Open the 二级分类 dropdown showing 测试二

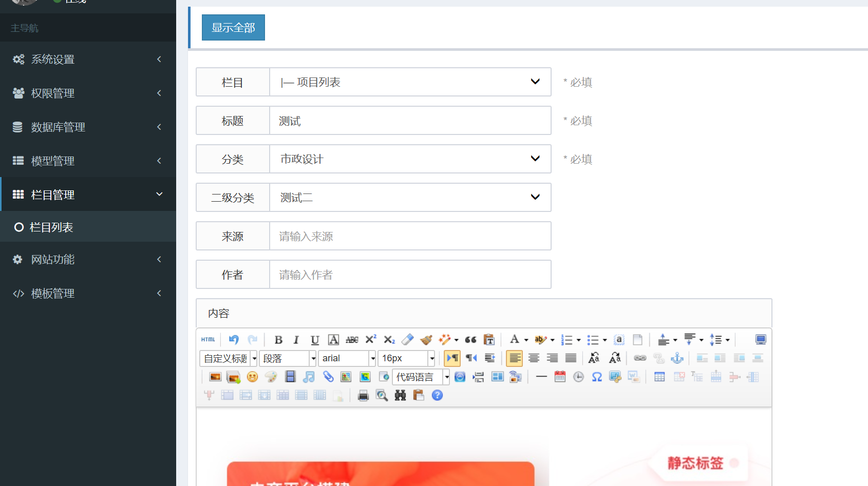(410, 198)
